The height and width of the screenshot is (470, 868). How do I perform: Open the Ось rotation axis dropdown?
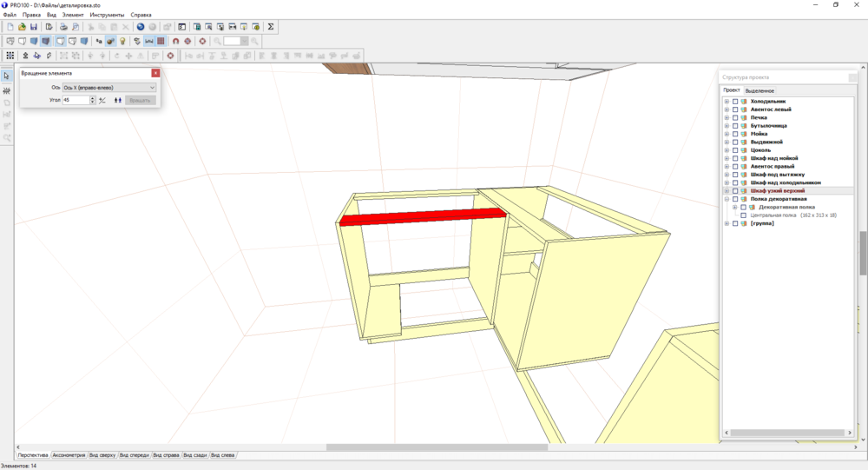(x=109, y=88)
